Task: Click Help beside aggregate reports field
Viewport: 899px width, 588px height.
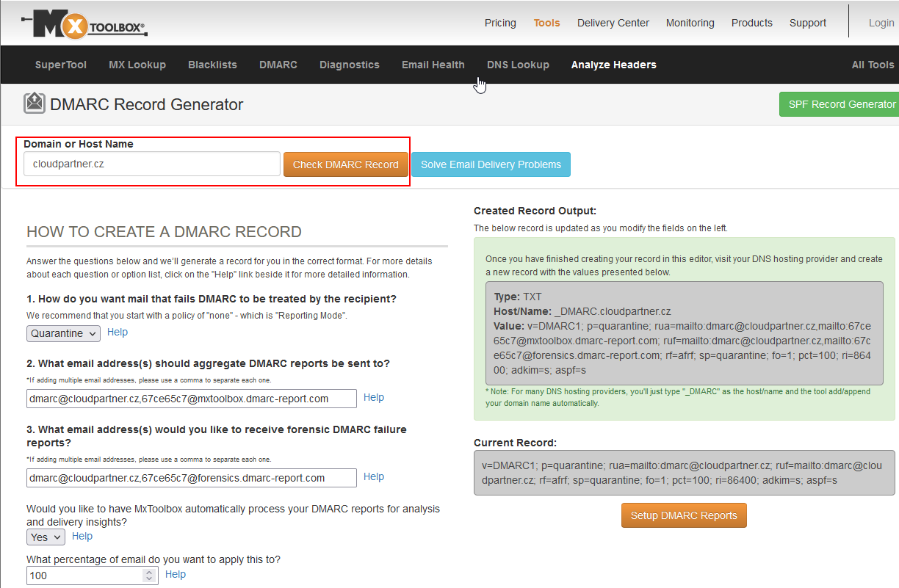Action: click(x=374, y=397)
